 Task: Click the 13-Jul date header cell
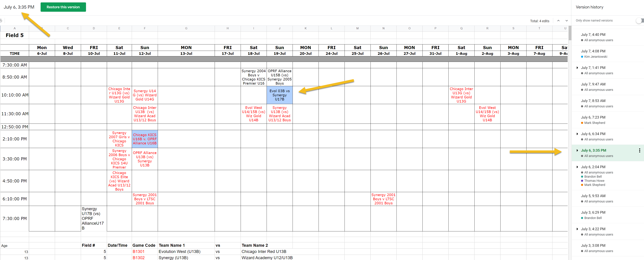click(x=186, y=53)
